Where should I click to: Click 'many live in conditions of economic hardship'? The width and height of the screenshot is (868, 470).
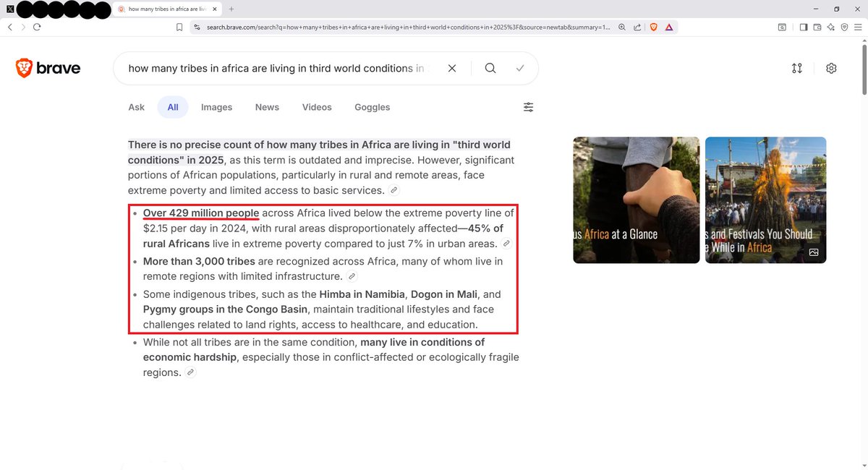[x=314, y=350]
